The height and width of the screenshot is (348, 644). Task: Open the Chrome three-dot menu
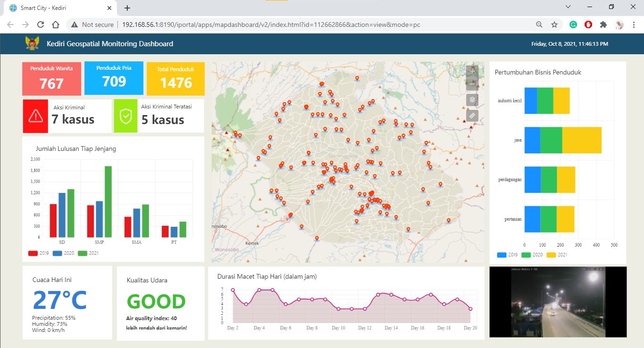[x=634, y=25]
